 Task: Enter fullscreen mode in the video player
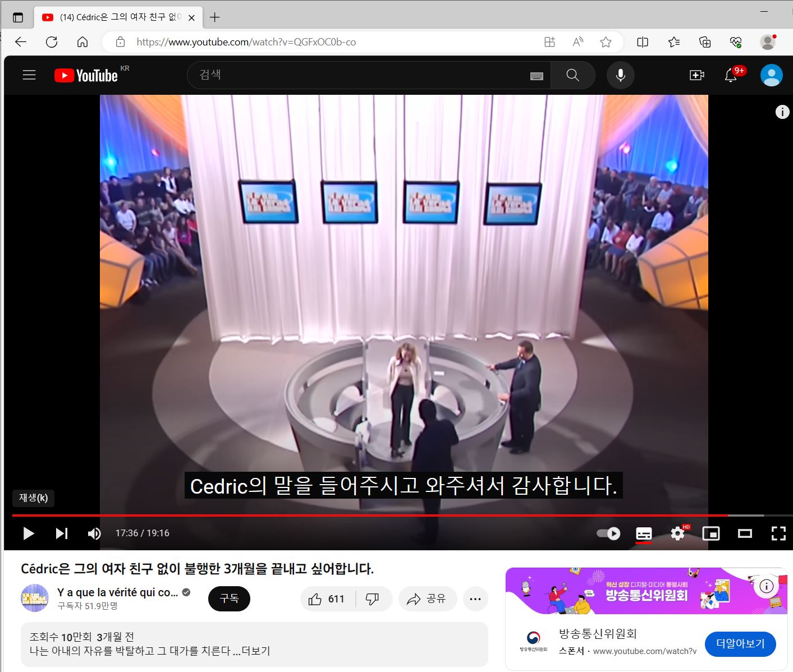(778, 533)
